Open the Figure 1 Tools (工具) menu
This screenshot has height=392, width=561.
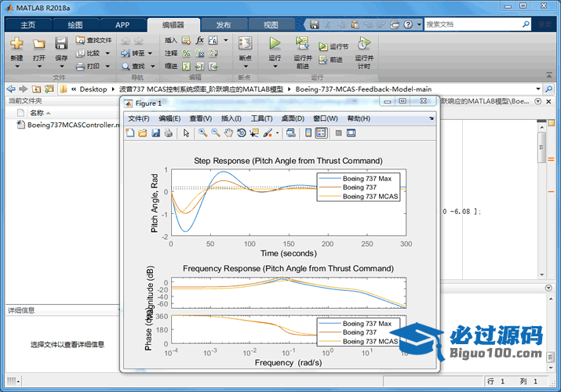[x=261, y=118]
